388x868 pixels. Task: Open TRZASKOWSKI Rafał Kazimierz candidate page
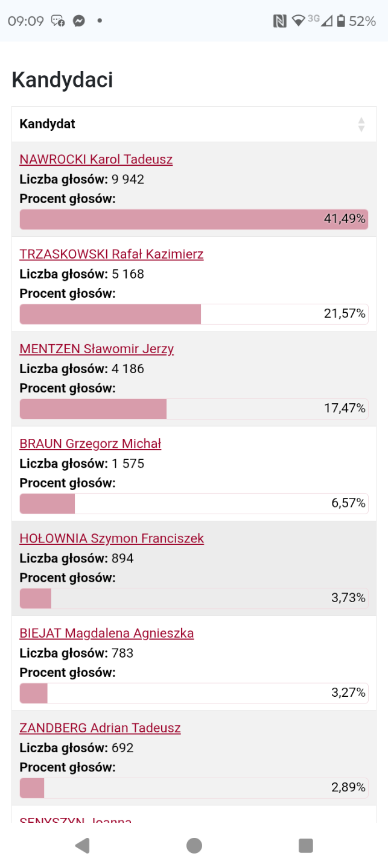click(112, 254)
